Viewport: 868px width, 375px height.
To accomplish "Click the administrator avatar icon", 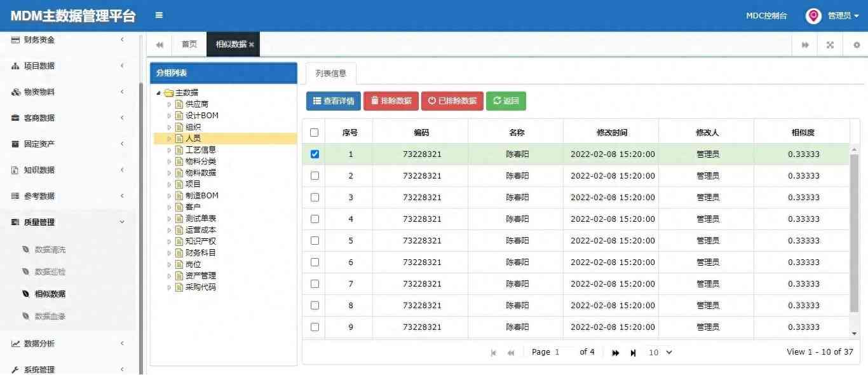I will pyautogui.click(x=813, y=16).
